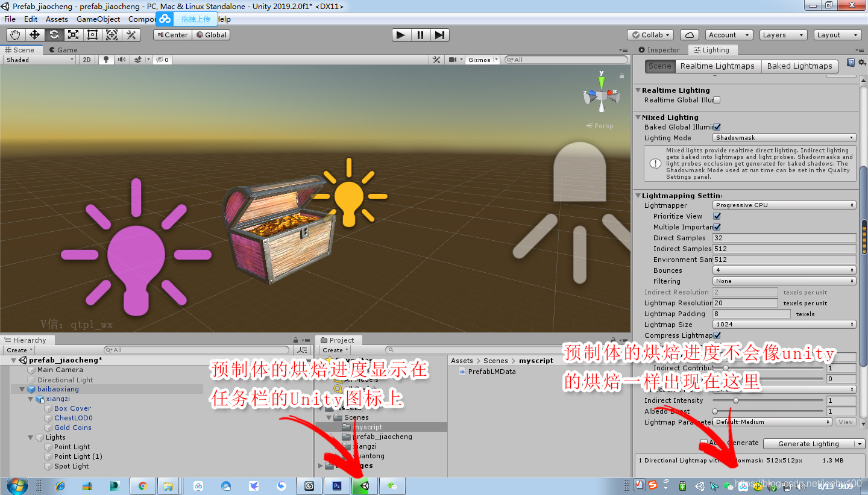Select the Hand tool
This screenshot has height=495, width=868.
16,35
